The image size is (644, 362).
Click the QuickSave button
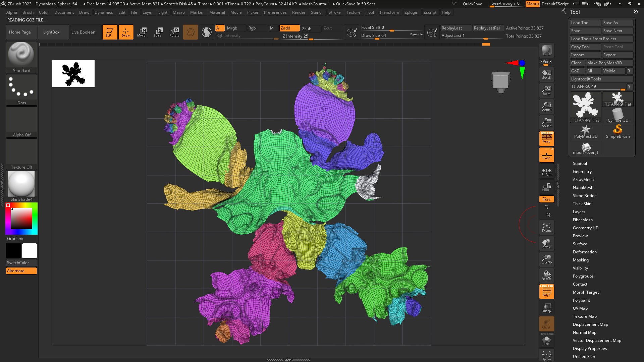click(472, 4)
